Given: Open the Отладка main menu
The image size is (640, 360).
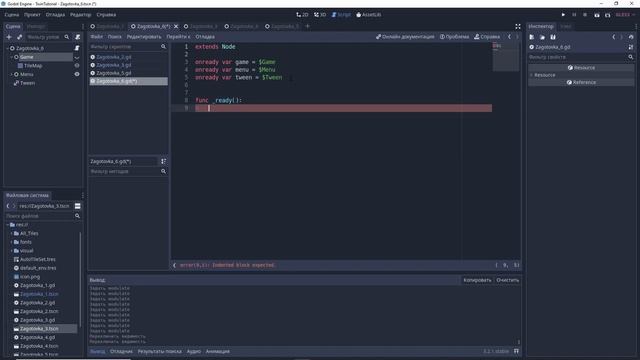Looking at the screenshot, I should tap(55, 15).
